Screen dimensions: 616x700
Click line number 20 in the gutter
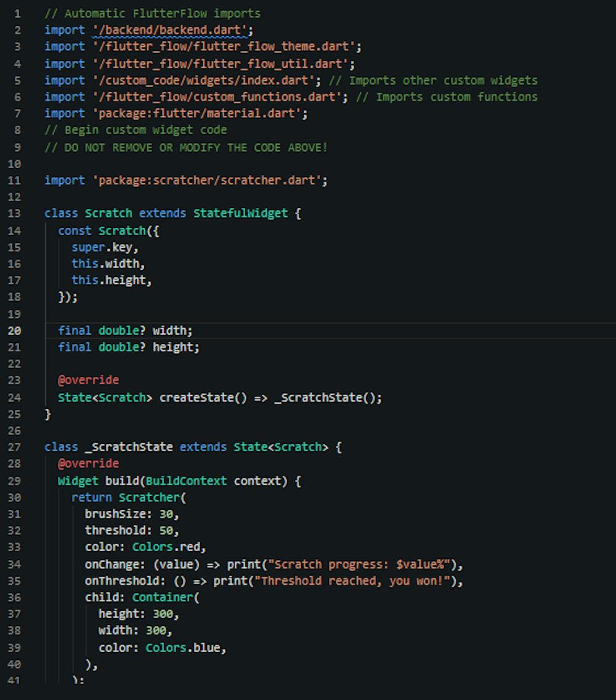point(14,331)
